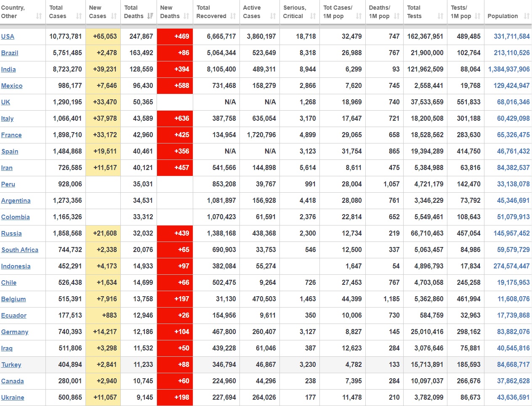
Task: Open the Russia country link
Action: (x=11, y=234)
